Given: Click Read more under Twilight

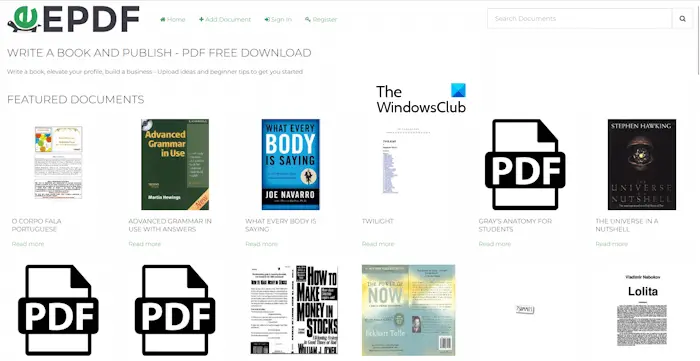Looking at the screenshot, I should [378, 244].
